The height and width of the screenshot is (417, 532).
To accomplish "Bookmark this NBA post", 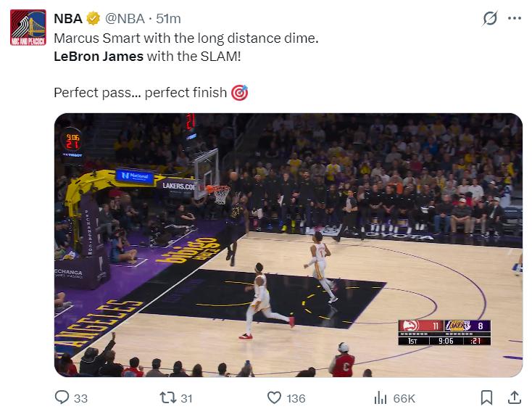I will click(487, 397).
